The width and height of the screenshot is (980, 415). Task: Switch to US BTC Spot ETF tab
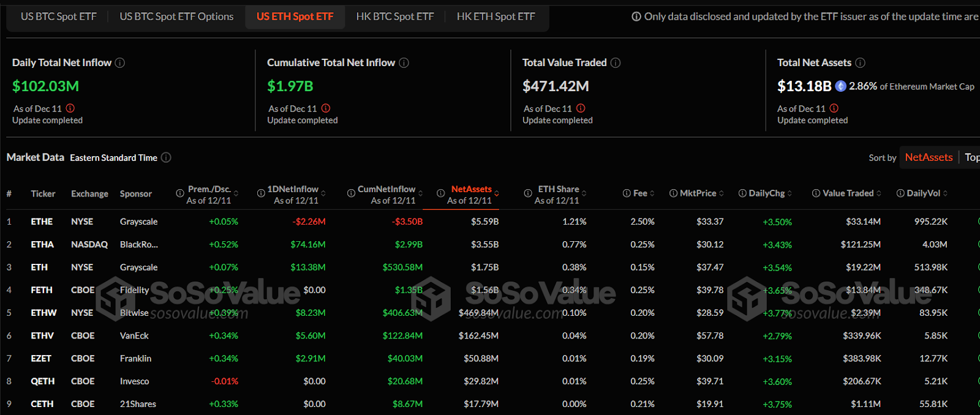(x=59, y=17)
